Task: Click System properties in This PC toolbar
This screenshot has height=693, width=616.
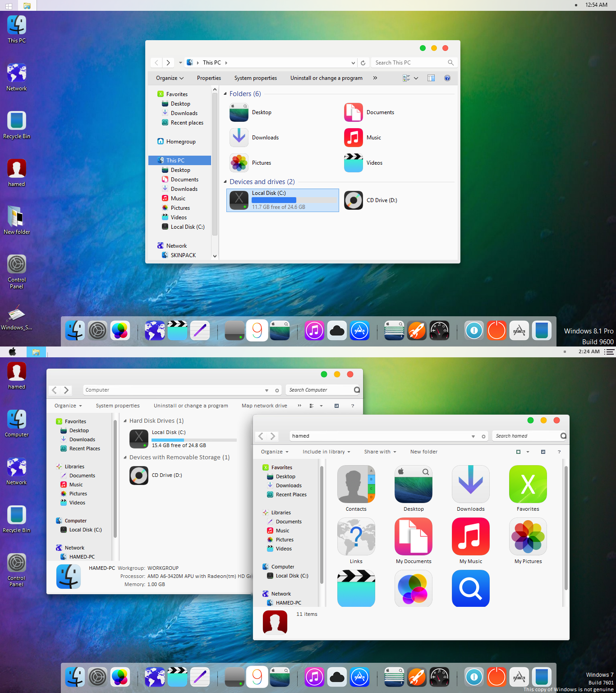Action: tap(256, 78)
